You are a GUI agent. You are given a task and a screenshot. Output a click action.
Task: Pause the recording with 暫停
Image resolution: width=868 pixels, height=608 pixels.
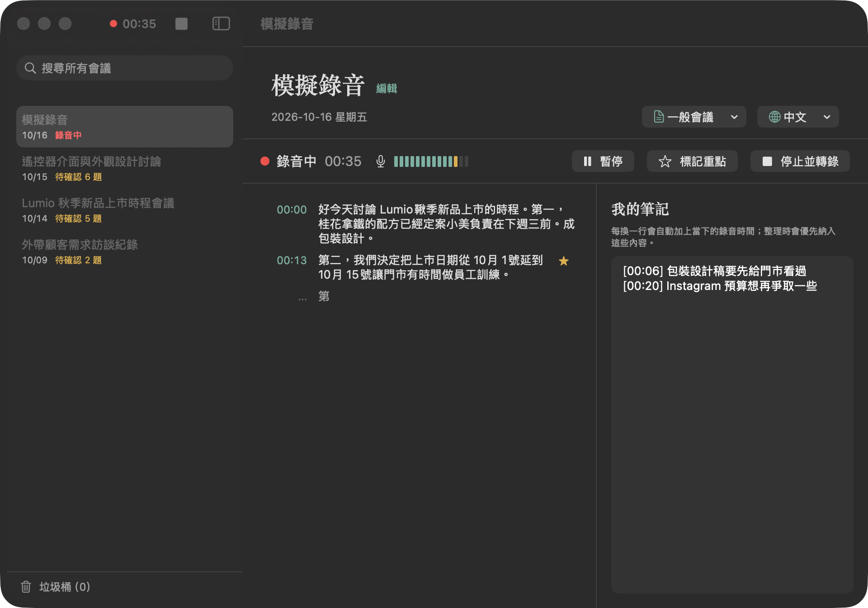(x=603, y=161)
